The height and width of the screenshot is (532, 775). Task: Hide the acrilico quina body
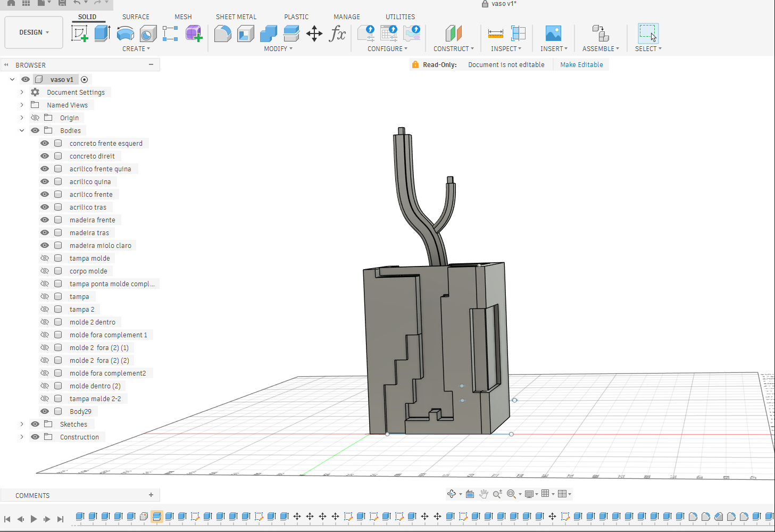(x=45, y=181)
